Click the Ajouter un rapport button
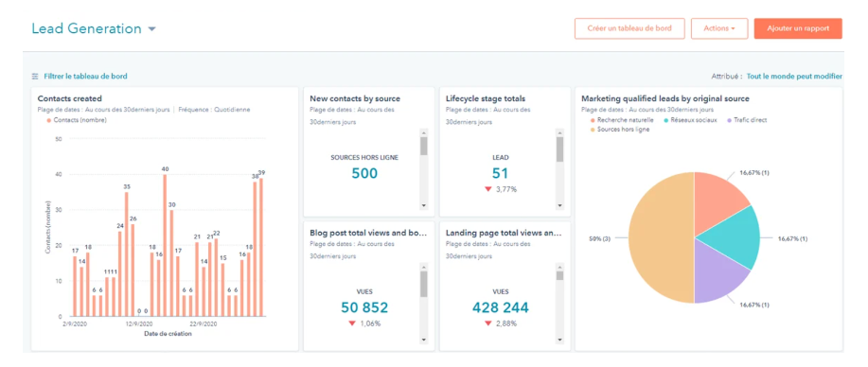 point(798,28)
